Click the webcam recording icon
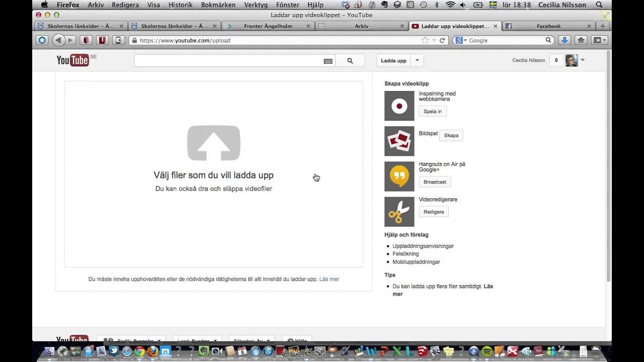Image resolution: width=644 pixels, height=362 pixels. tap(399, 106)
